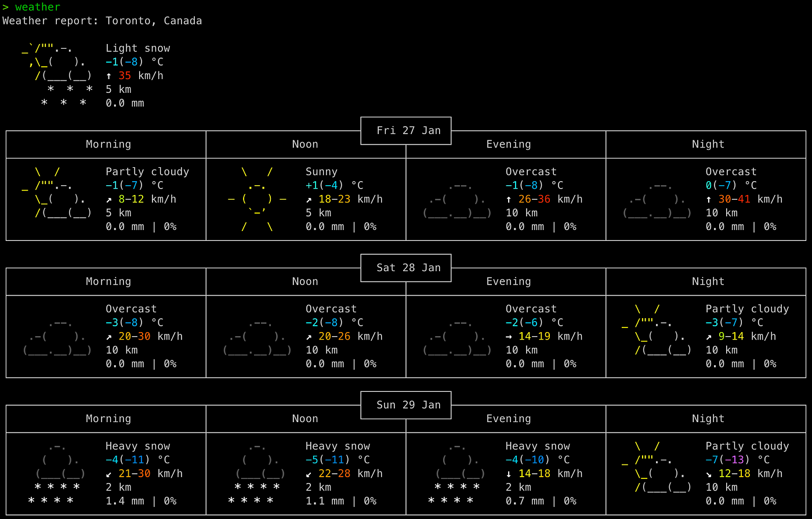
Task: Click the "Sat 28 Jan" date header
Action: click(408, 268)
